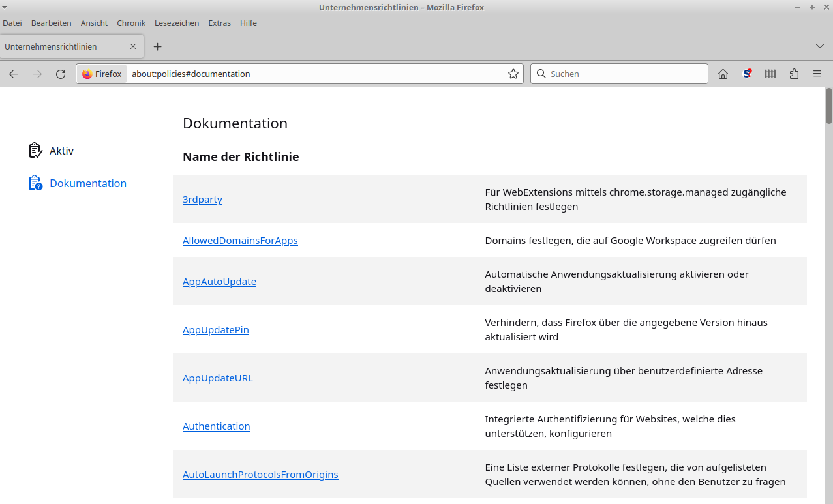Open the Lesezeichen menu
The height and width of the screenshot is (504, 833).
(x=177, y=23)
